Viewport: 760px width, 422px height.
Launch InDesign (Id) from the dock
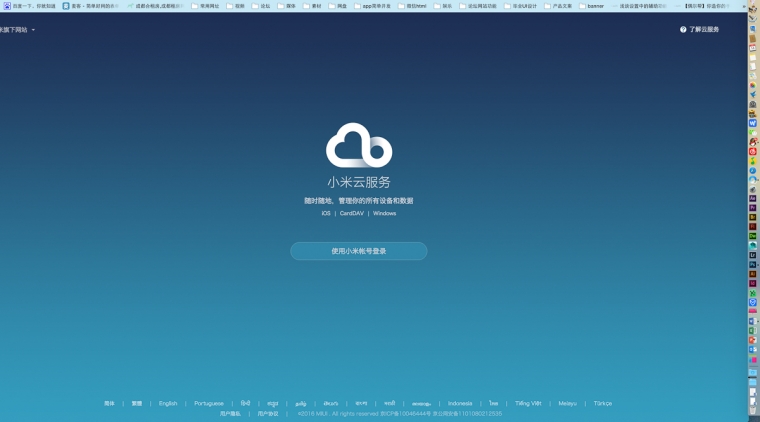click(x=753, y=283)
